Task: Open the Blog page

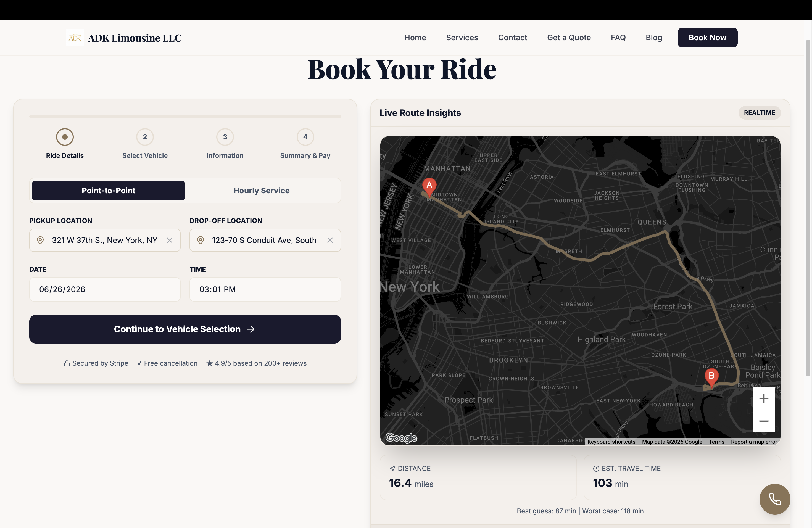Action: coord(654,38)
